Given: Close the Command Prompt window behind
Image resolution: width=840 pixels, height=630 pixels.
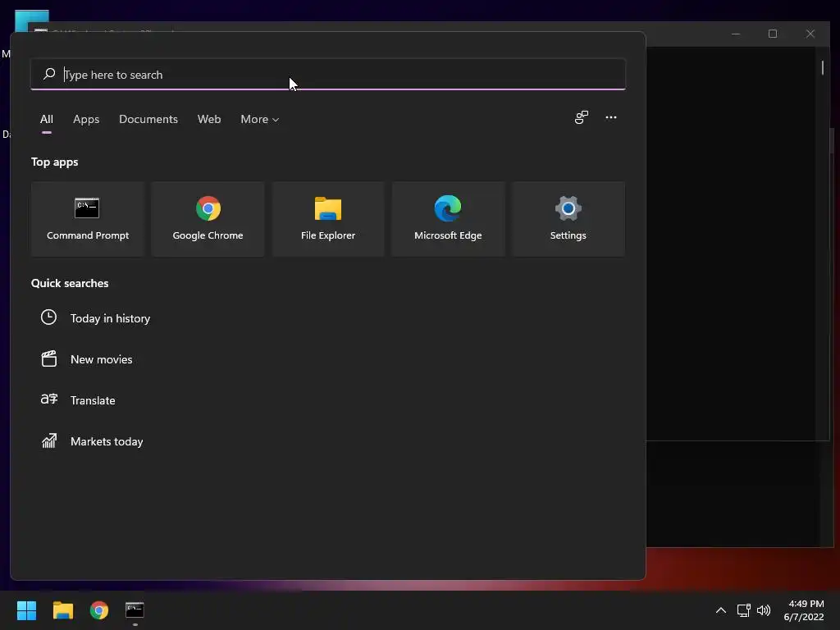Looking at the screenshot, I should (810, 34).
